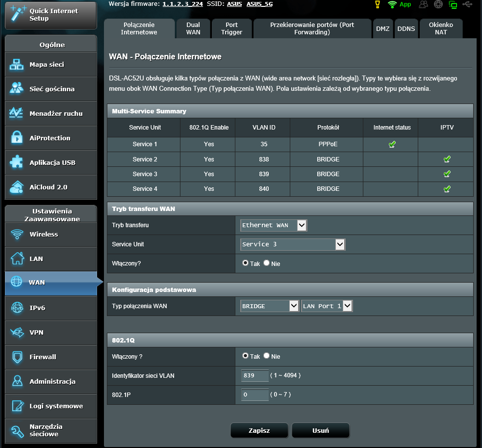Click the VLAN identifier input field

(254, 376)
